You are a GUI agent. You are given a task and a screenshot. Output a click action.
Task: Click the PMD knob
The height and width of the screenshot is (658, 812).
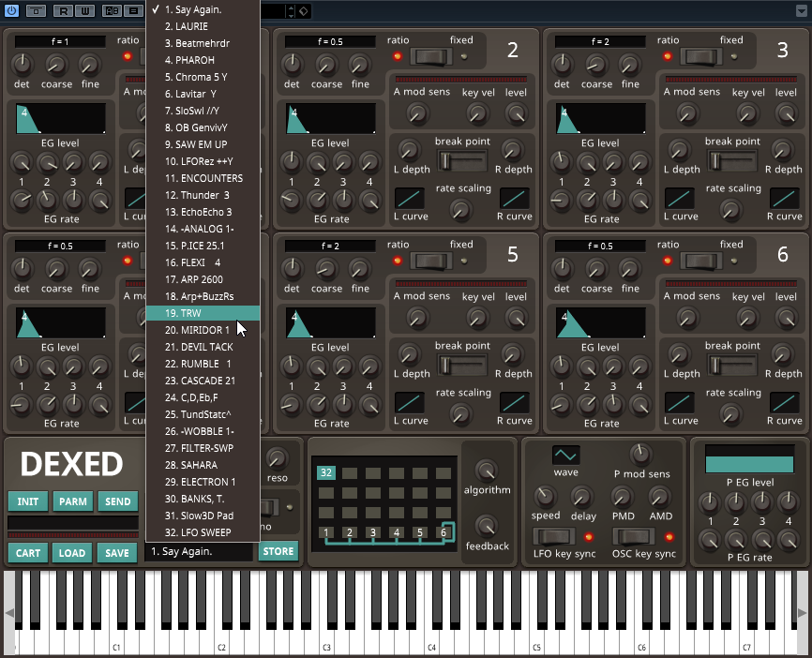click(622, 497)
